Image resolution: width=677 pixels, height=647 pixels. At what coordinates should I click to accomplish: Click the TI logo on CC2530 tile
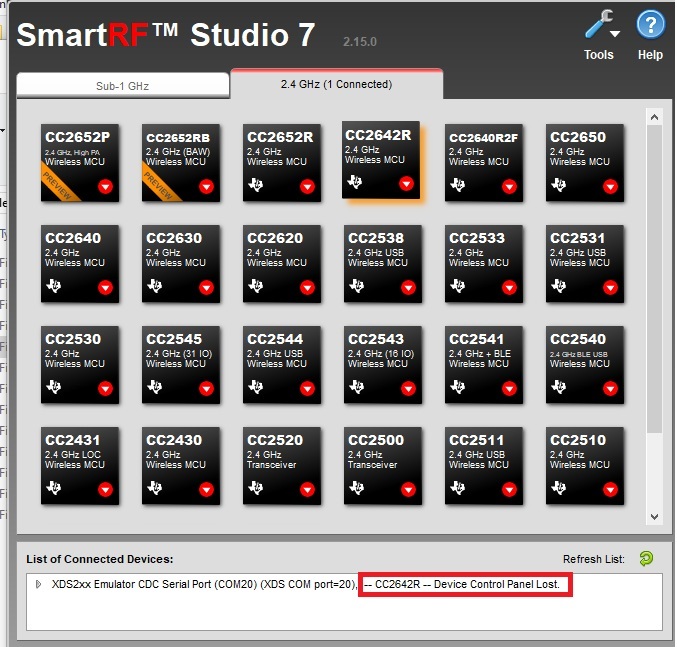click(54, 387)
